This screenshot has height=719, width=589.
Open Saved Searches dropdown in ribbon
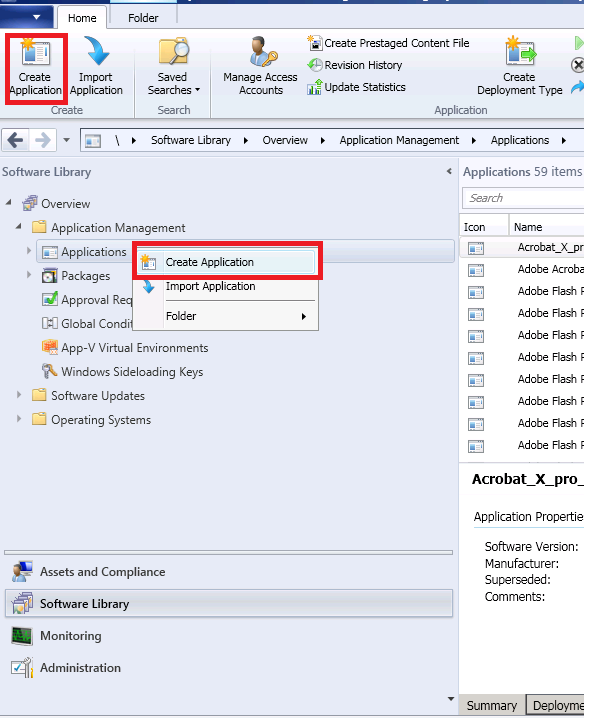coord(173,67)
